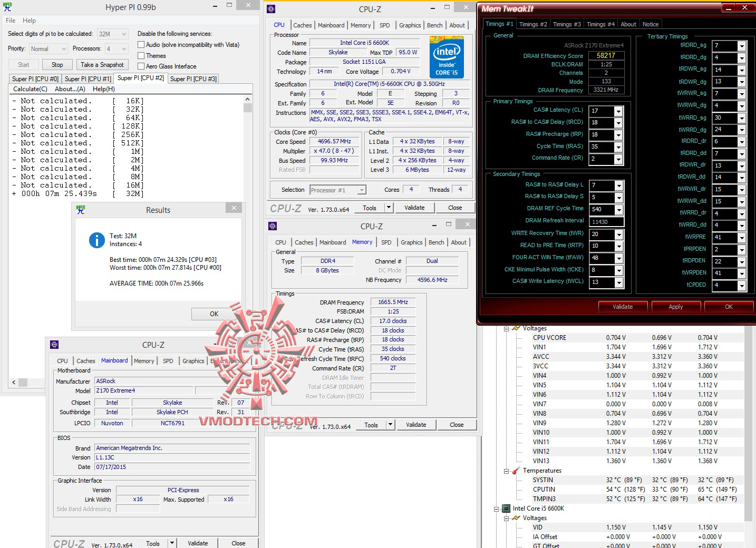Select the Graphics tab in the CPU-Z Memory window
Image resolution: width=756 pixels, height=548 pixels.
[x=412, y=242]
